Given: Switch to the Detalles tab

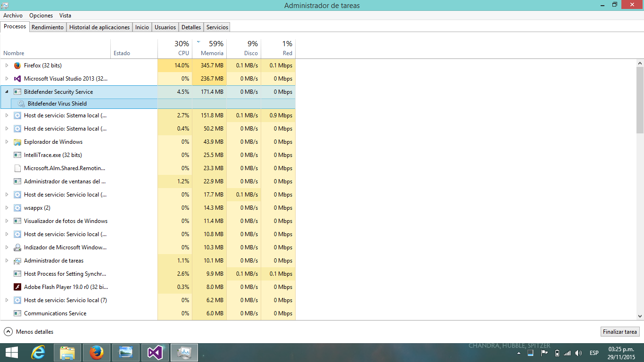Looking at the screenshot, I should coord(191,27).
